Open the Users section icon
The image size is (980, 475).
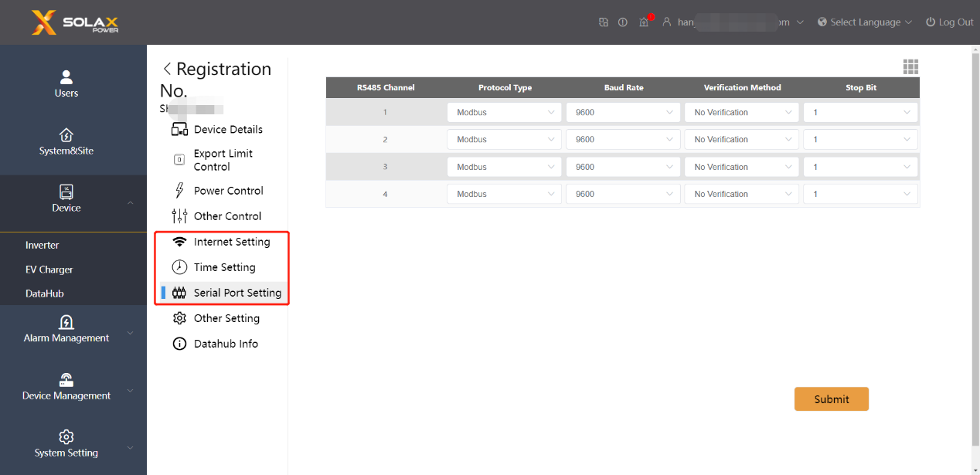click(x=66, y=77)
